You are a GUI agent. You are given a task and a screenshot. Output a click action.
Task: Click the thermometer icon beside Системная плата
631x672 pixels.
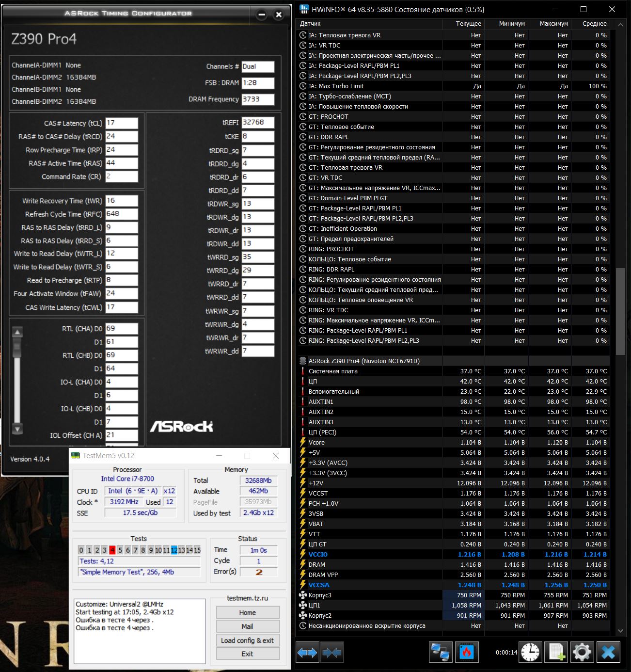(303, 371)
